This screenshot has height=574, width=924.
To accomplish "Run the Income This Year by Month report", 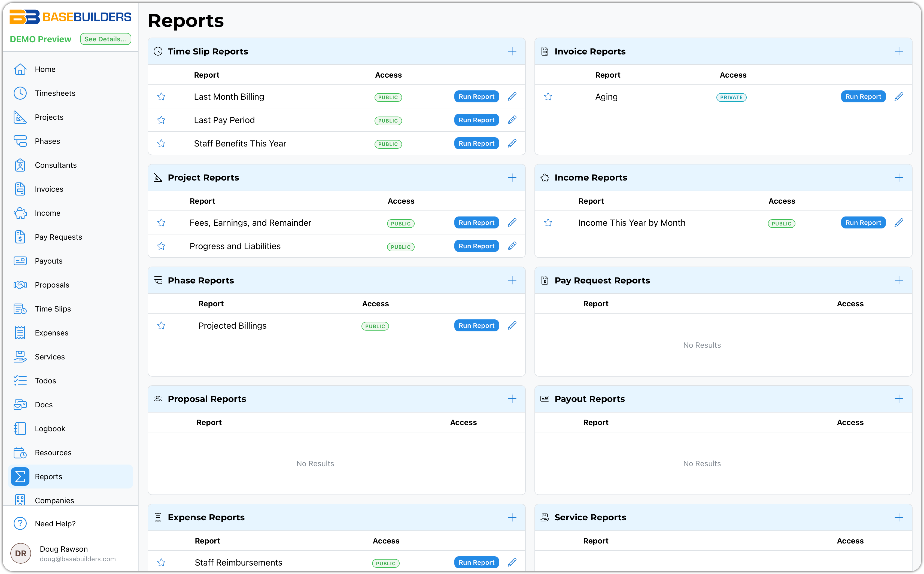I will tap(863, 222).
